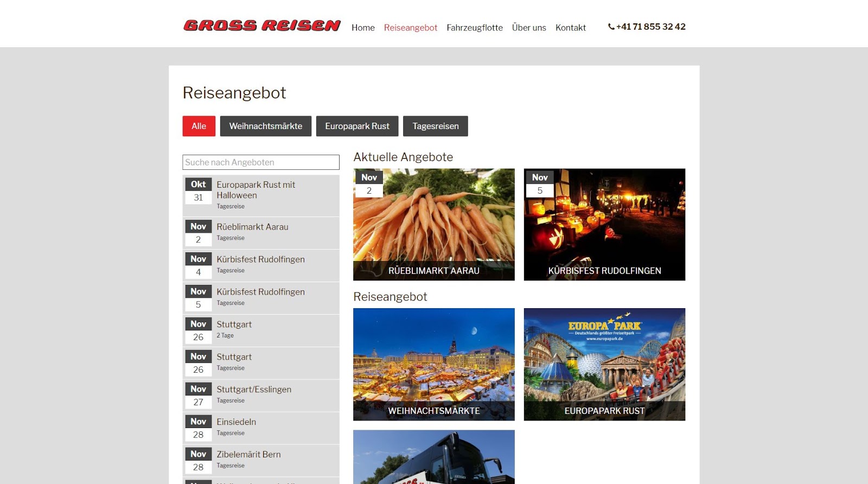Screen dimensions: 868x484
Task: Filter by Tagesreisen
Action: pos(436,126)
